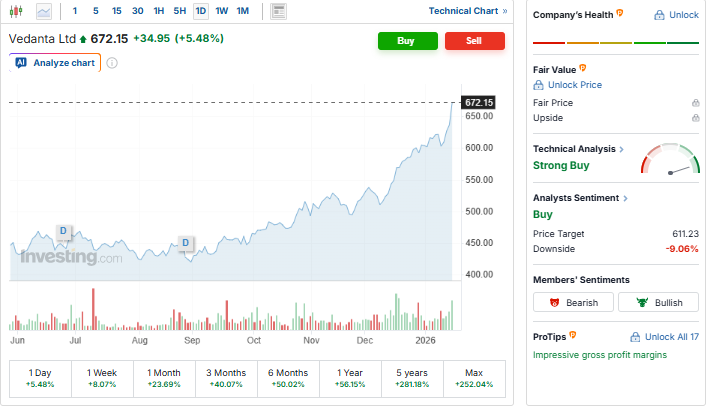Select the 1M interval

click(243, 11)
